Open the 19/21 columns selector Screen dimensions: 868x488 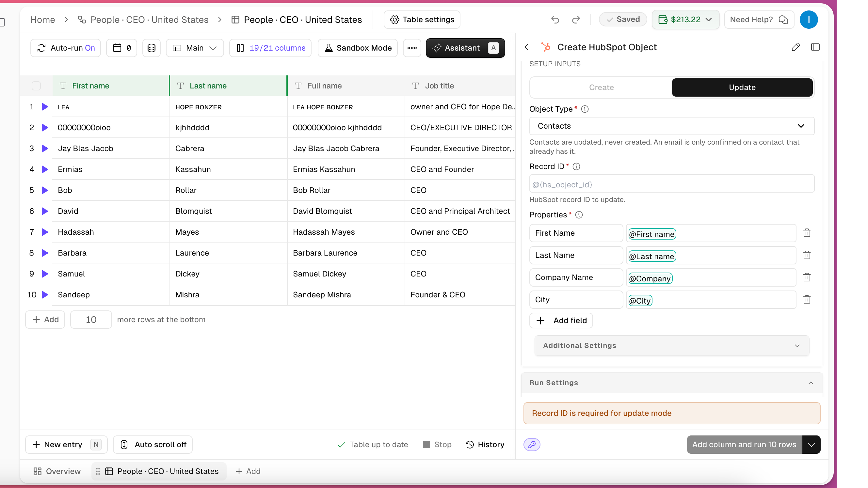tap(270, 48)
